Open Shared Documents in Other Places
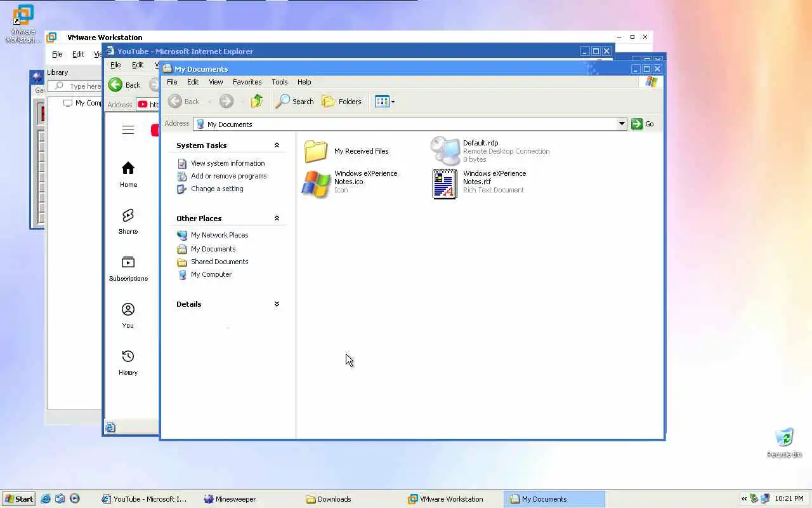The height and width of the screenshot is (508, 812). pos(219,262)
